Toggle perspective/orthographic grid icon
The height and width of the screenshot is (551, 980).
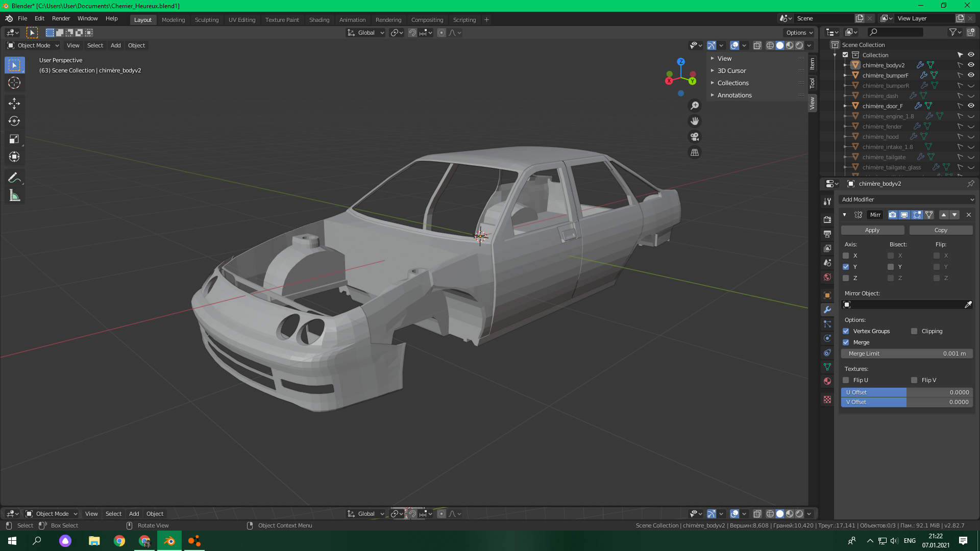point(695,153)
